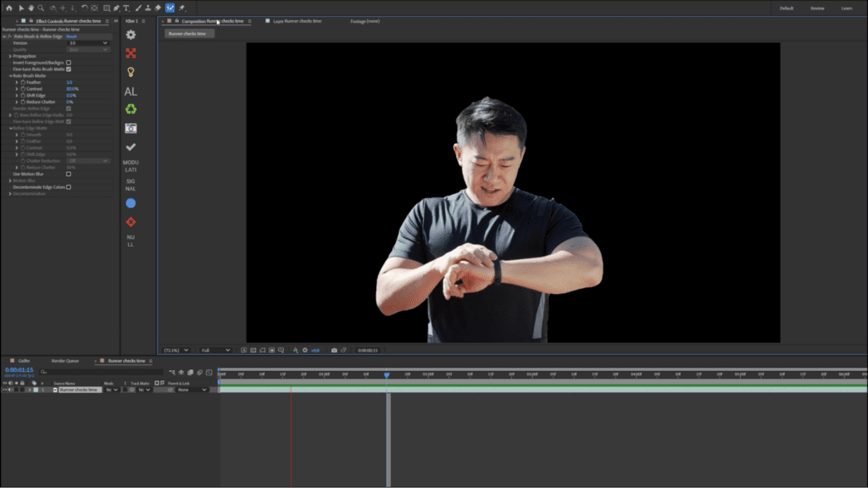Choose the Type tool
868x488 pixels.
point(126,8)
